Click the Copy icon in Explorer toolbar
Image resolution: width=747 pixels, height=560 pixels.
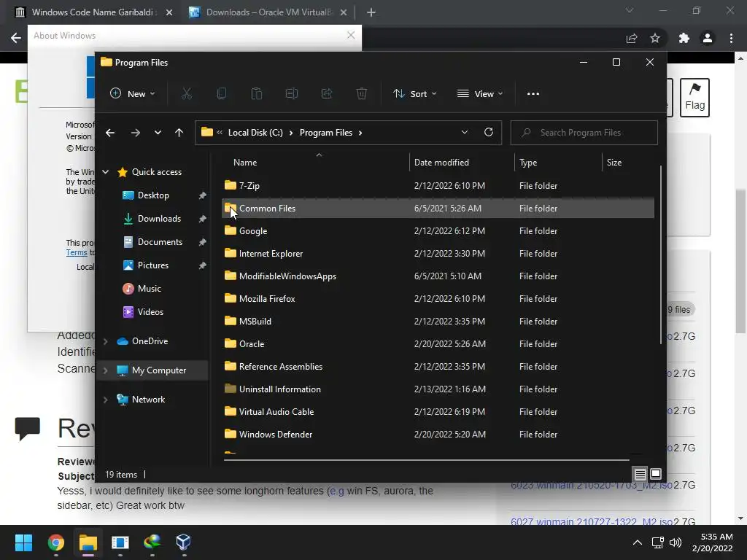pos(222,94)
